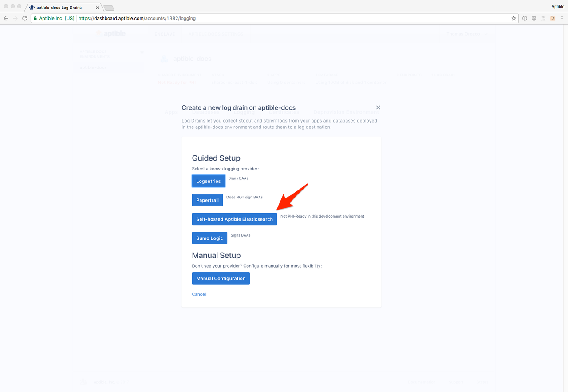Screen dimensions: 568x392
Task: Open the orange face extension icon
Action: click(553, 19)
